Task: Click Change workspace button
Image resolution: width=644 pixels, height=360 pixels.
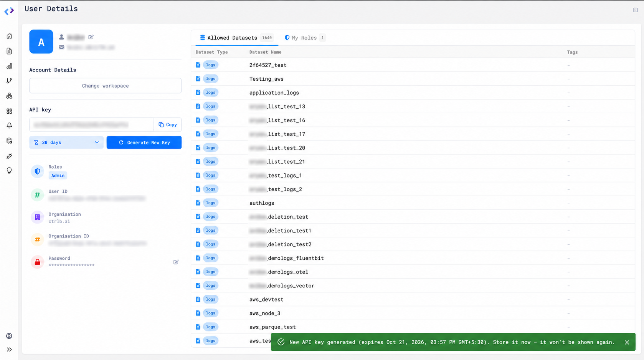Action: point(105,86)
